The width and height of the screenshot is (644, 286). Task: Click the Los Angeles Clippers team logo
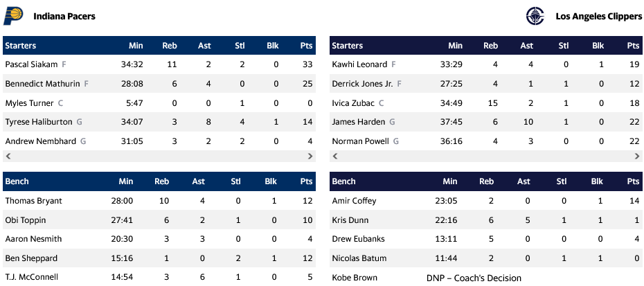535,15
